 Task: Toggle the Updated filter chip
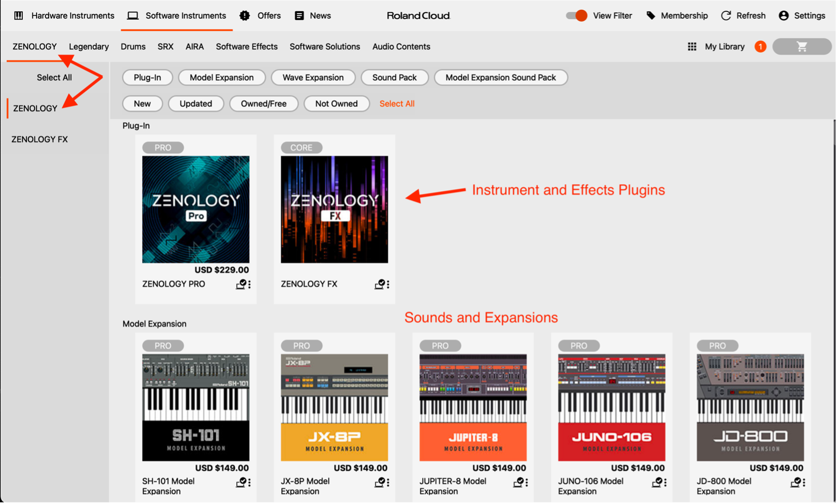click(196, 104)
